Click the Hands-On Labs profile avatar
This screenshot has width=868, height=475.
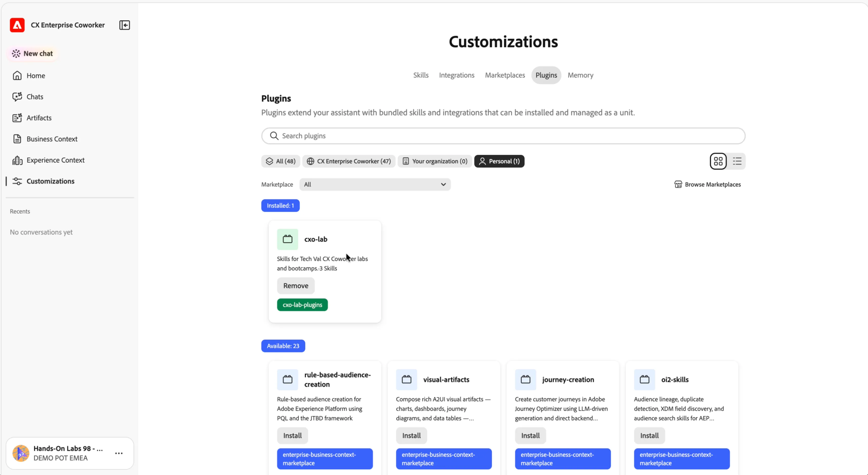click(x=20, y=453)
